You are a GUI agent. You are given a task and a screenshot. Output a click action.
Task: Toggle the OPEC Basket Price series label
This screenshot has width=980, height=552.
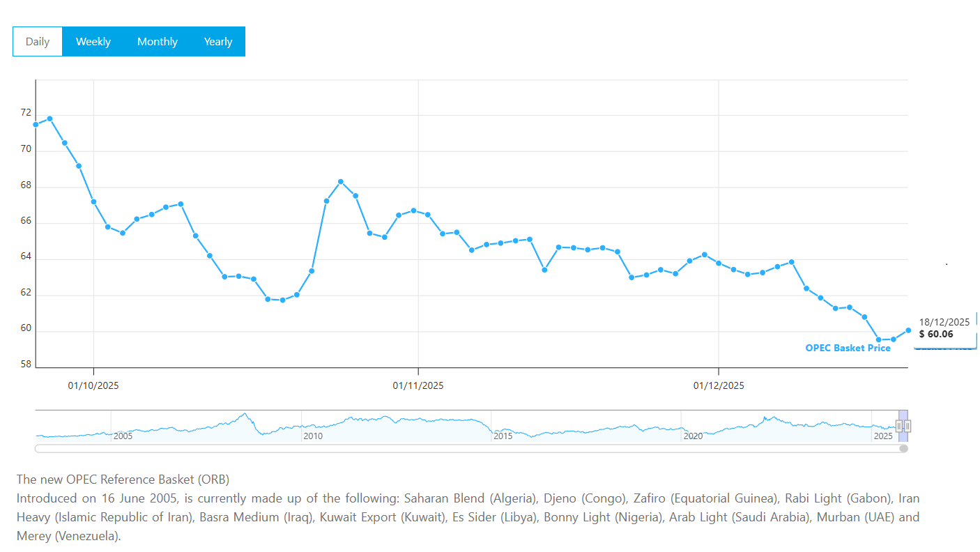click(x=848, y=348)
